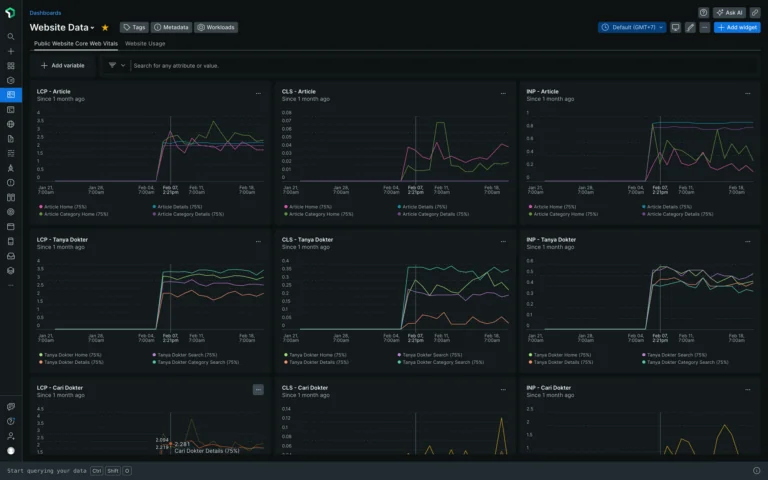Image resolution: width=768 pixels, height=480 pixels.
Task: Click the filter funnel icon
Action: point(112,65)
